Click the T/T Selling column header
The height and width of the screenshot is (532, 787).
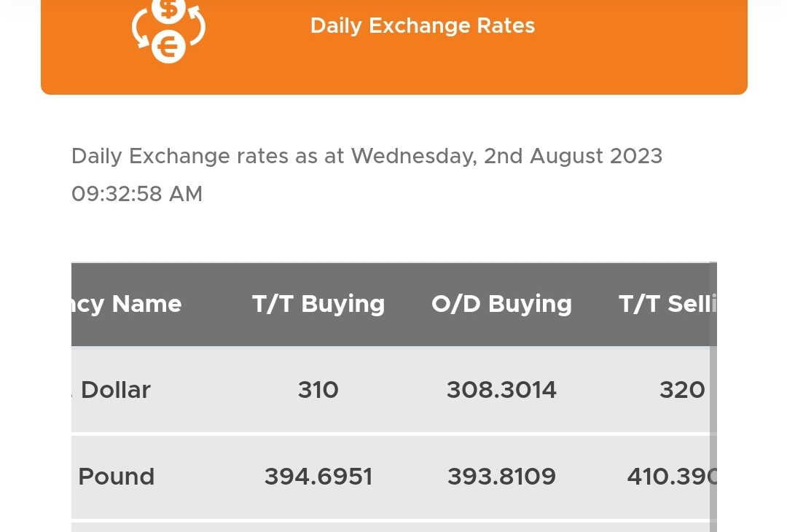coord(667,304)
